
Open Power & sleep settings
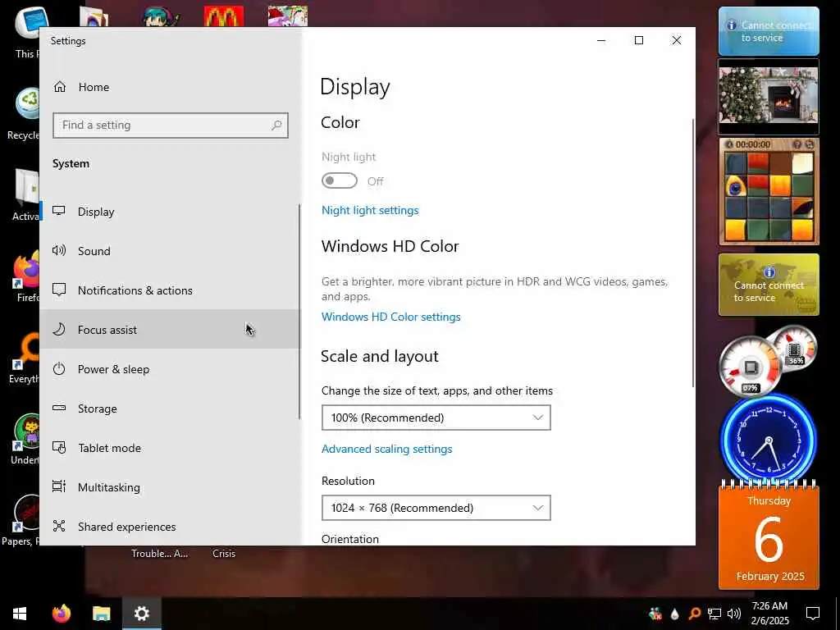coord(169,369)
